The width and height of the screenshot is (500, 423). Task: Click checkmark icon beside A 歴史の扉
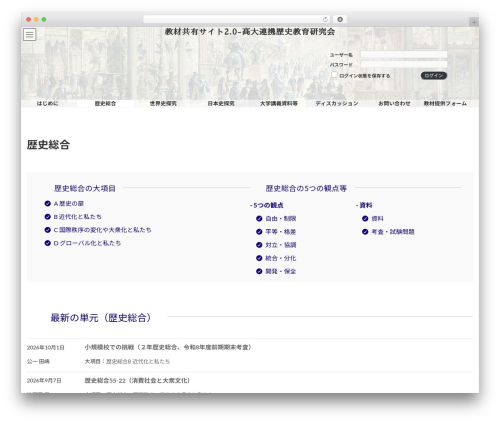click(x=48, y=204)
